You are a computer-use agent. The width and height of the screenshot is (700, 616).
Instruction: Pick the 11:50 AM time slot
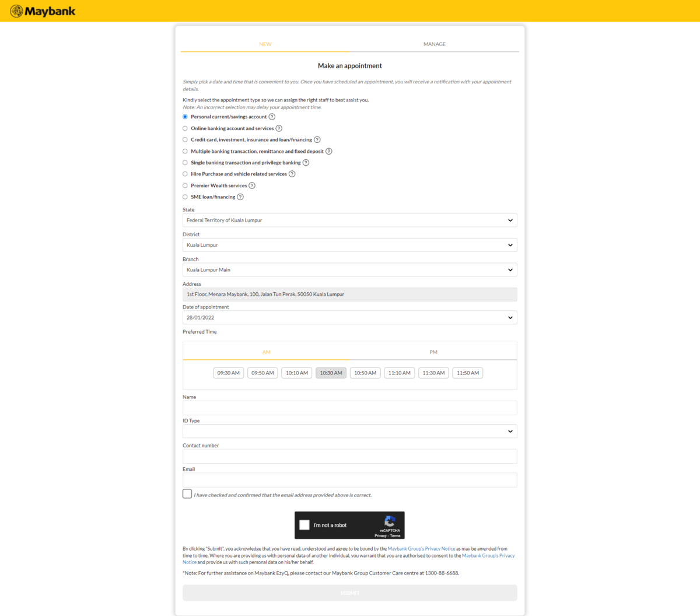coord(468,373)
